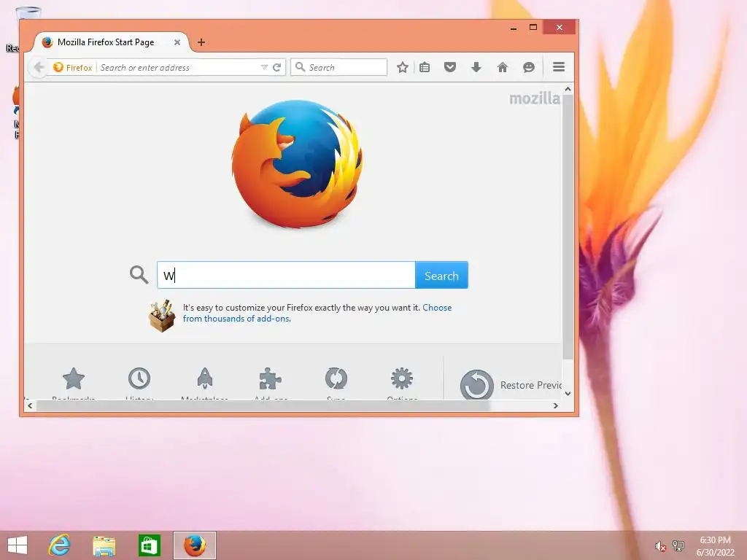Viewport: 747px width, 560px height.
Task: Open Windows Start button
Action: click(x=18, y=545)
